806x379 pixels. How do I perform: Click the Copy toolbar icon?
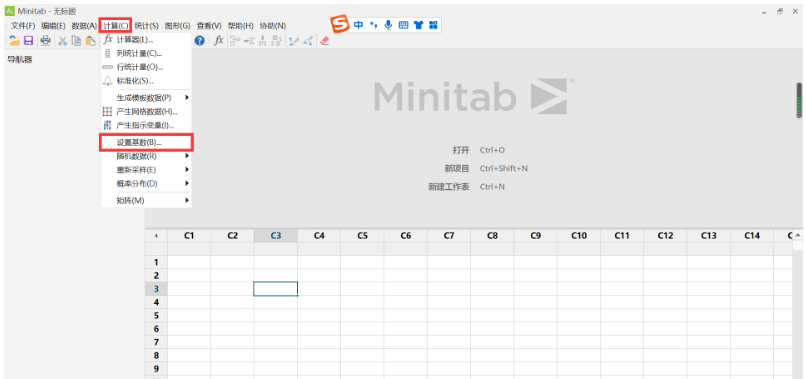tap(77, 41)
